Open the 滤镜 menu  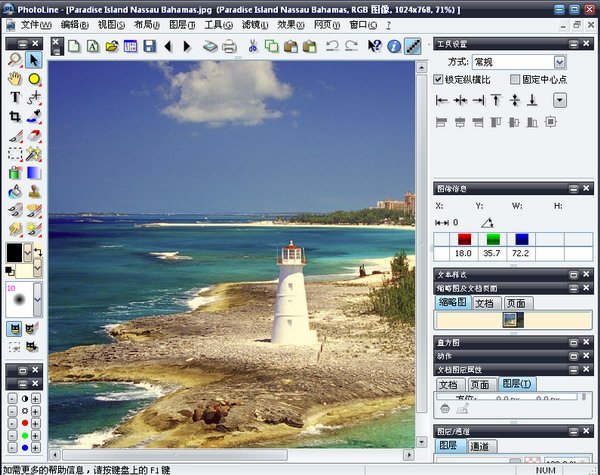(x=255, y=24)
